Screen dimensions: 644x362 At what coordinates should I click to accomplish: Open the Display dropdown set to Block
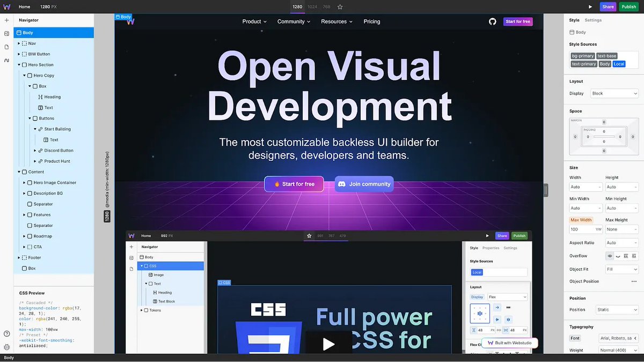[x=614, y=93]
